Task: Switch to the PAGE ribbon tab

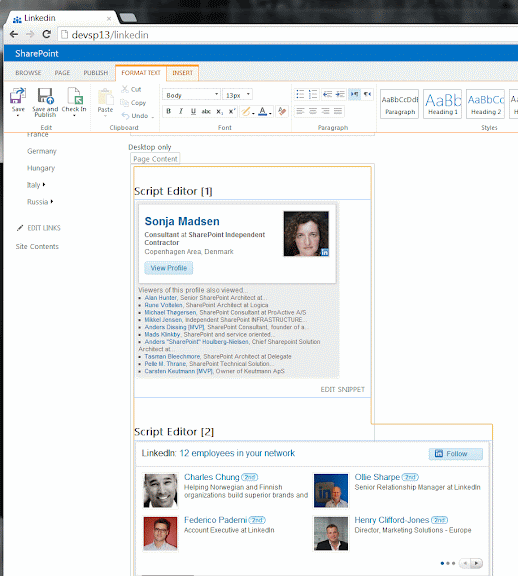Action: point(62,73)
